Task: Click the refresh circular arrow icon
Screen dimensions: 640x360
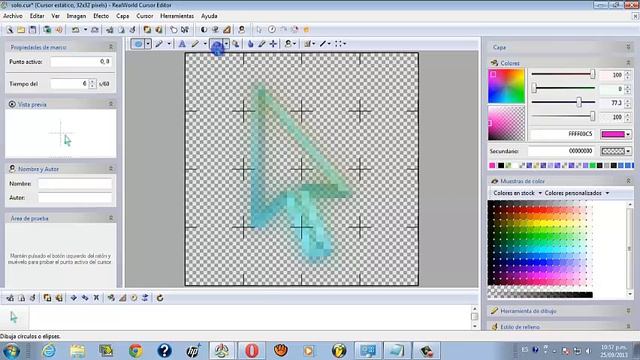Action: pyautogui.click(x=160, y=298)
